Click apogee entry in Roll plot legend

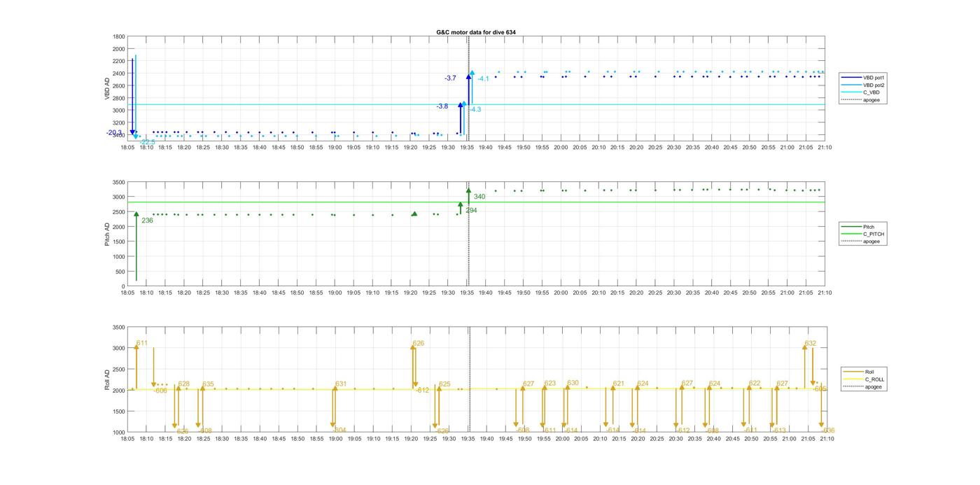click(x=863, y=386)
